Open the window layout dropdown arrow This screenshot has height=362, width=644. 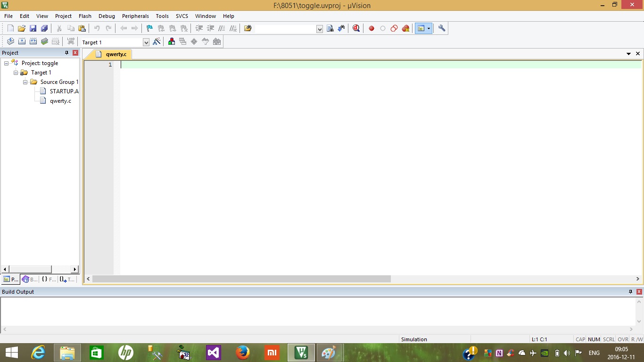[x=429, y=28]
